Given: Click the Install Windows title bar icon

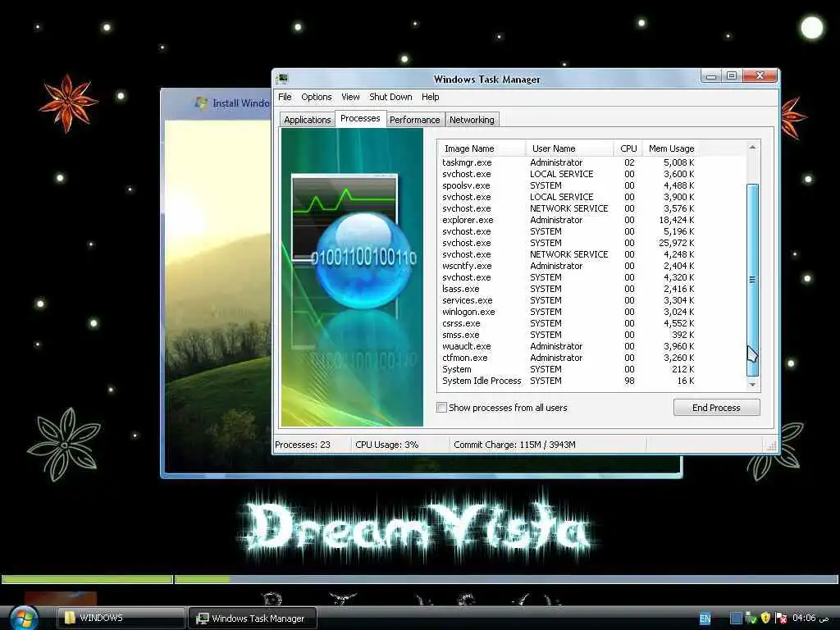Looking at the screenshot, I should [202, 103].
